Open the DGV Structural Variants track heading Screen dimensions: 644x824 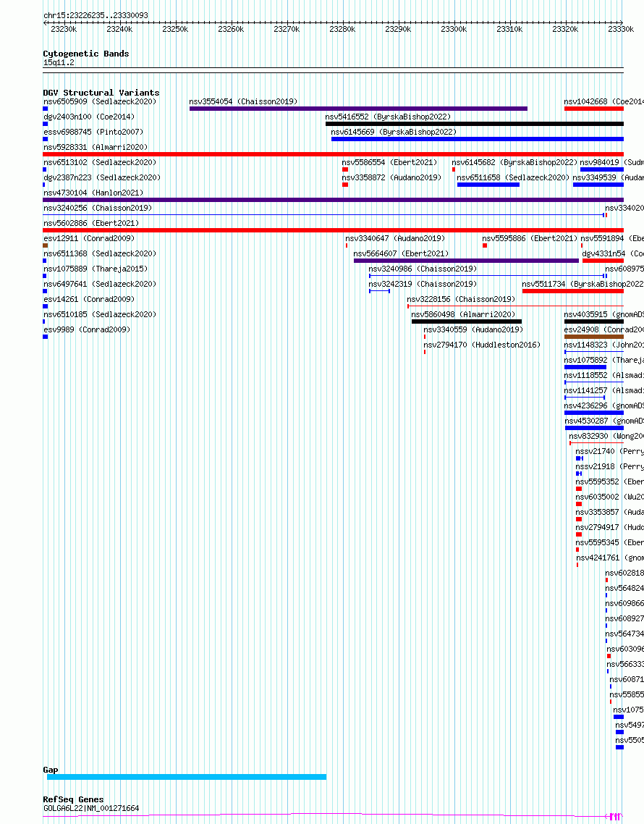(x=101, y=93)
